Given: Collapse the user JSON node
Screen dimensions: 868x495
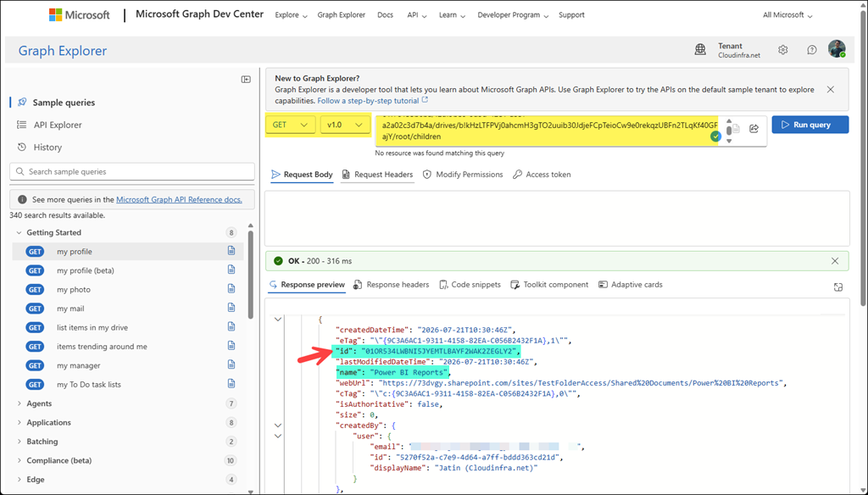Looking at the screenshot, I should click(278, 436).
